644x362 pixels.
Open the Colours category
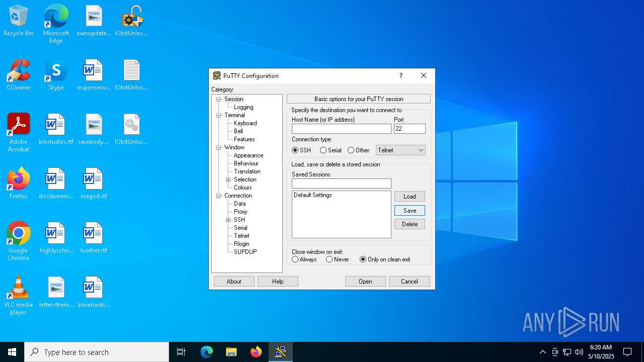click(x=243, y=188)
